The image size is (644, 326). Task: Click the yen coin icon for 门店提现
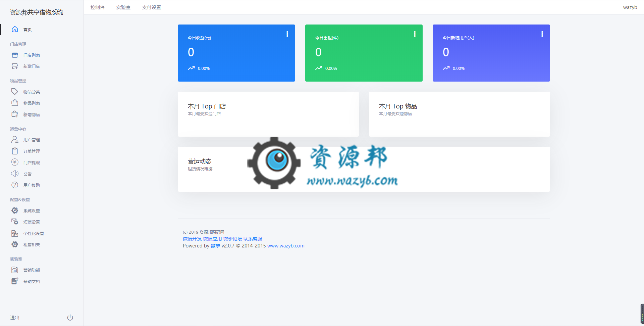pyautogui.click(x=15, y=162)
